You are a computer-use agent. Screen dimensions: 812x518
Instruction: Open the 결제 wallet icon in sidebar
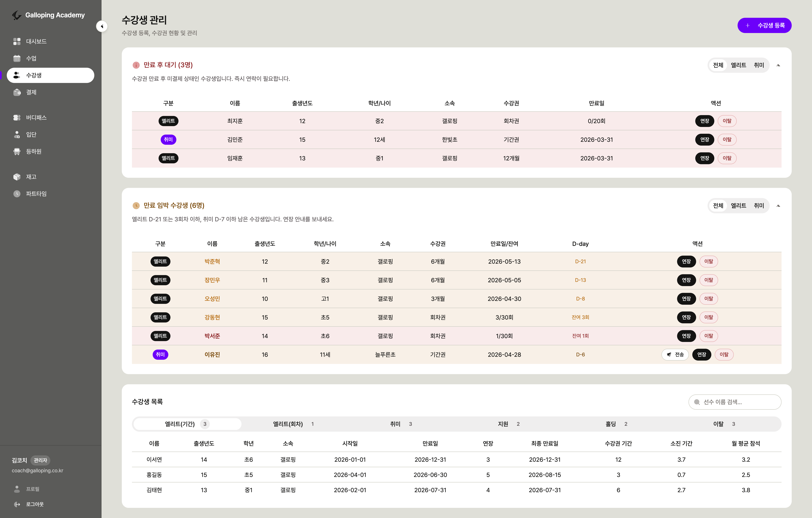(x=17, y=92)
